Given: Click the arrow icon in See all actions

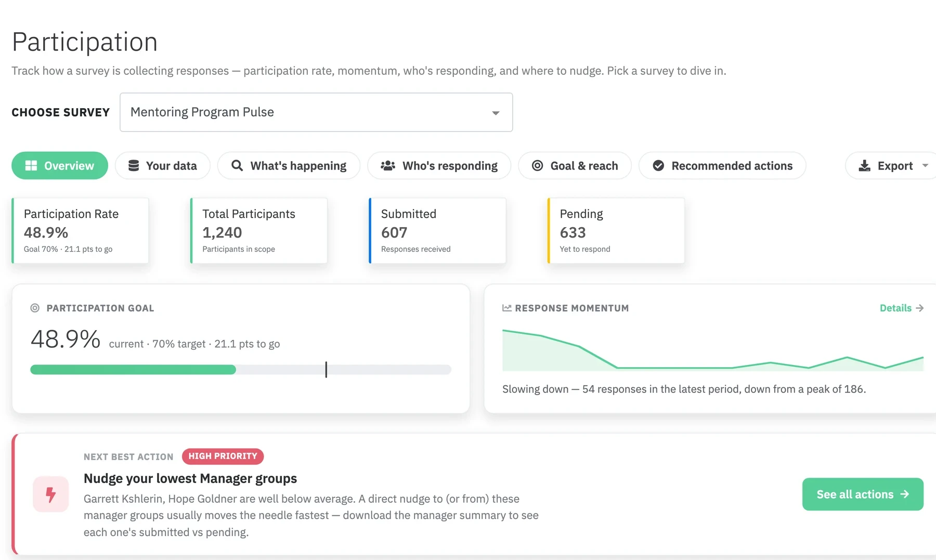Looking at the screenshot, I should coord(905,494).
